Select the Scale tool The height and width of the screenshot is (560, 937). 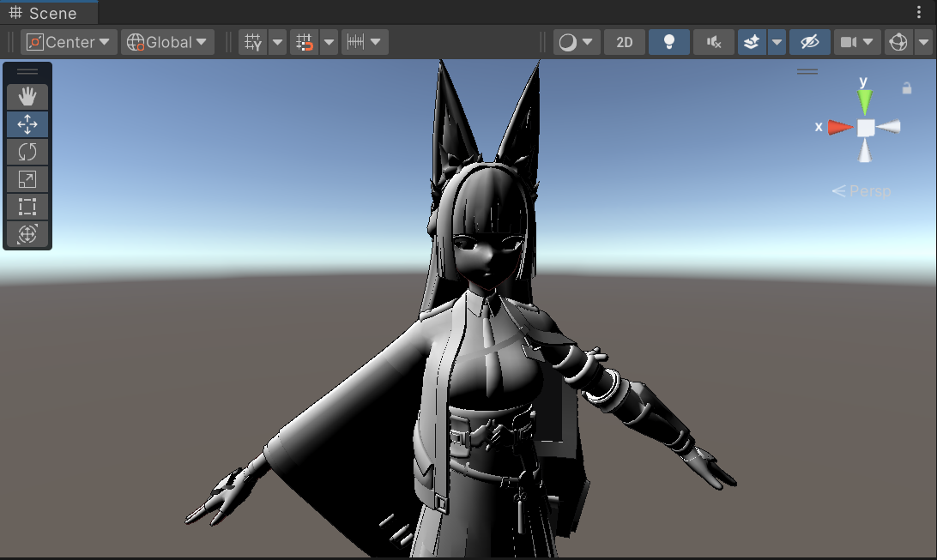(27, 179)
